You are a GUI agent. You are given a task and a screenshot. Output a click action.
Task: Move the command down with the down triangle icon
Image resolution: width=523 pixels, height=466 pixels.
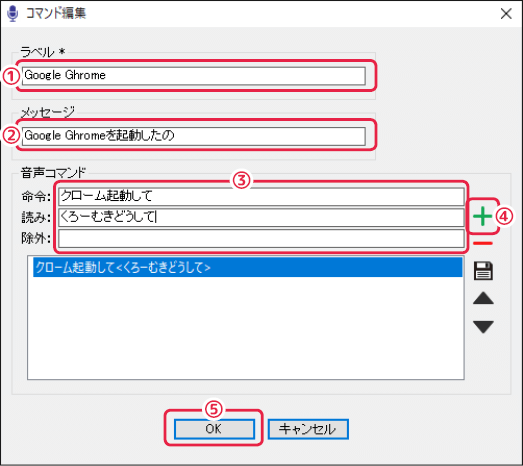483,327
